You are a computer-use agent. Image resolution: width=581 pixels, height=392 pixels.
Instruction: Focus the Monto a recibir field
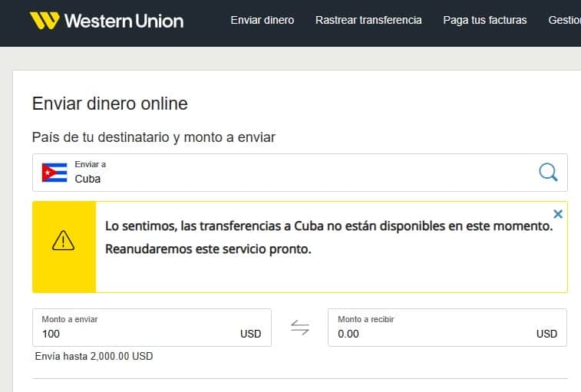[x=430, y=333]
